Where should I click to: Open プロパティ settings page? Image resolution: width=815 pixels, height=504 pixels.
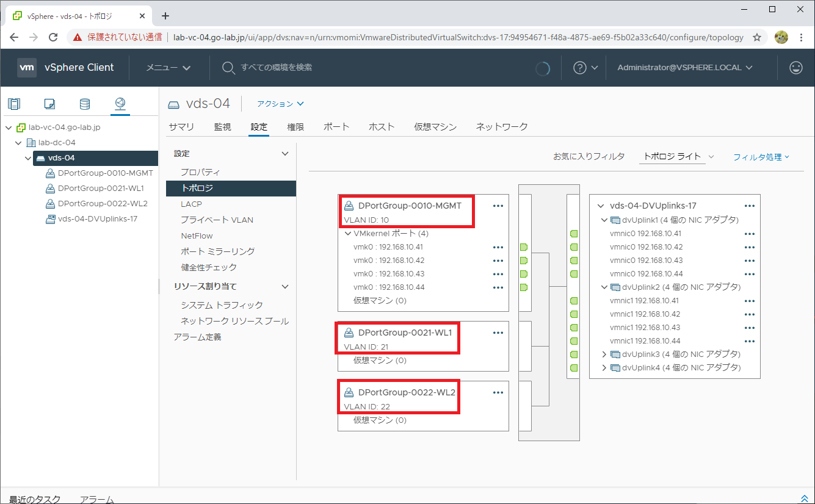click(x=200, y=173)
